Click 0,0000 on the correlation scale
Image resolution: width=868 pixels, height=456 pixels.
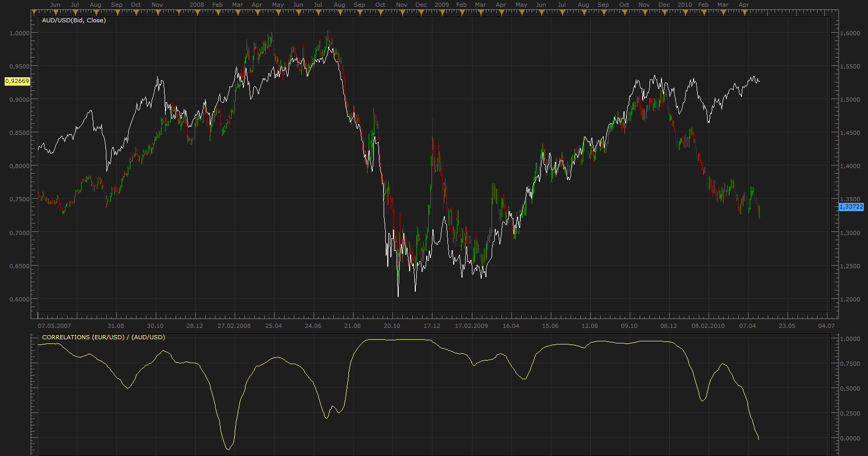(850, 438)
